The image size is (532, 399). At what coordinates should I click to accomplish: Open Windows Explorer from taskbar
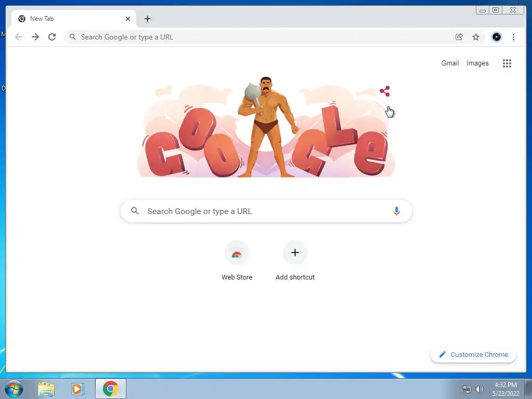pyautogui.click(x=46, y=389)
